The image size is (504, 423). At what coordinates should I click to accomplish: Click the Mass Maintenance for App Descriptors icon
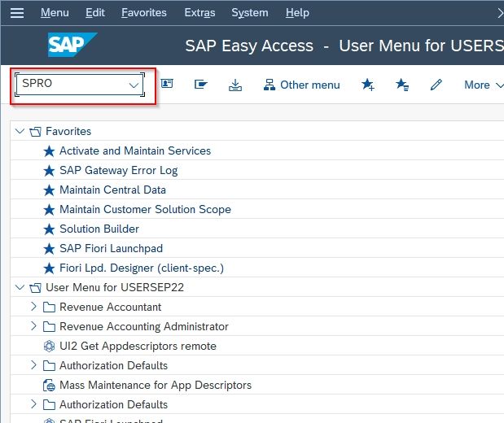click(x=49, y=386)
